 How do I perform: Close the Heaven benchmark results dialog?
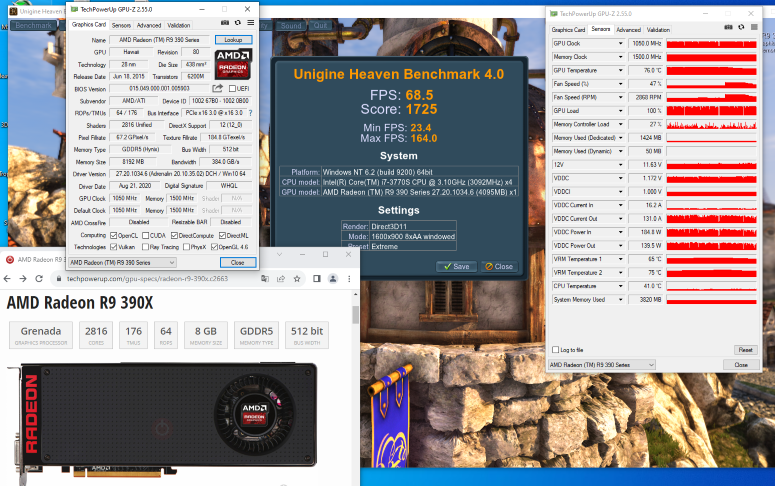(499, 266)
